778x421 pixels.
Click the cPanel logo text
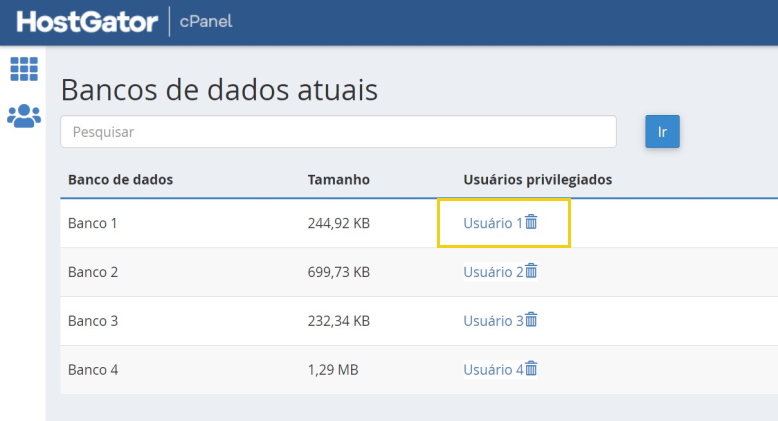(206, 21)
